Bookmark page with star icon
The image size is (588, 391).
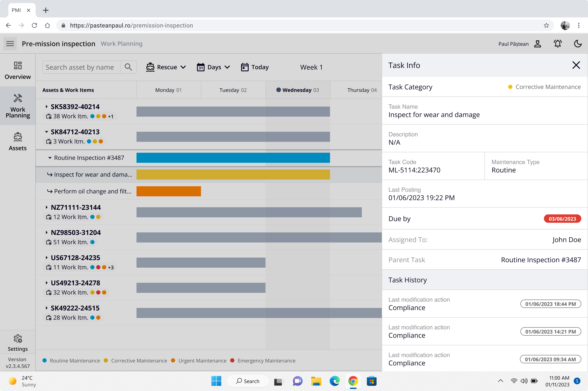coord(546,25)
